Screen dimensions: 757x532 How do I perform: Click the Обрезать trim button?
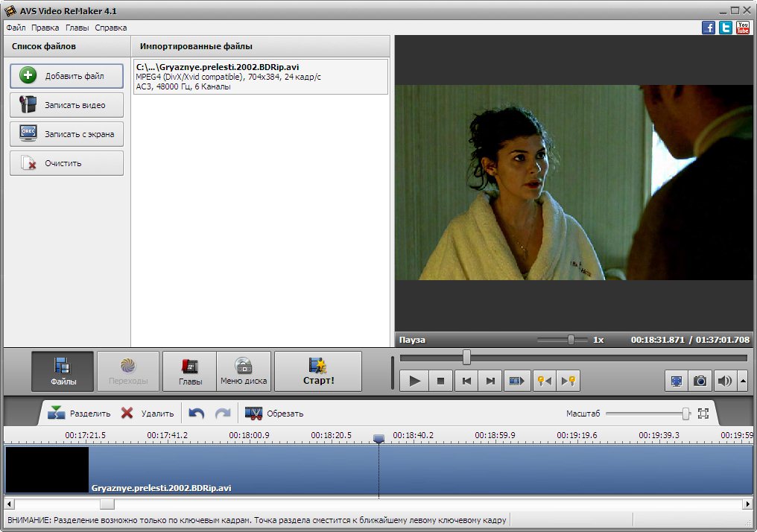click(274, 414)
